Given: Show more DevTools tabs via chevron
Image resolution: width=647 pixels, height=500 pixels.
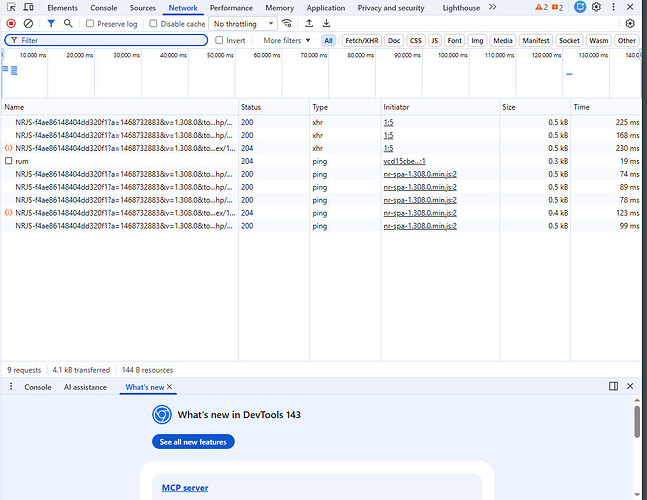Looking at the screenshot, I should 492,7.
